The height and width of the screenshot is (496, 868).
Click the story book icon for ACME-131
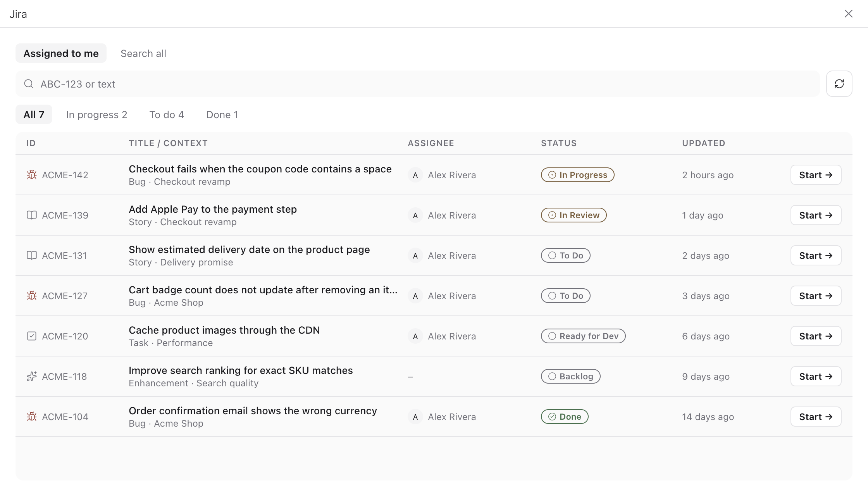[32, 255]
